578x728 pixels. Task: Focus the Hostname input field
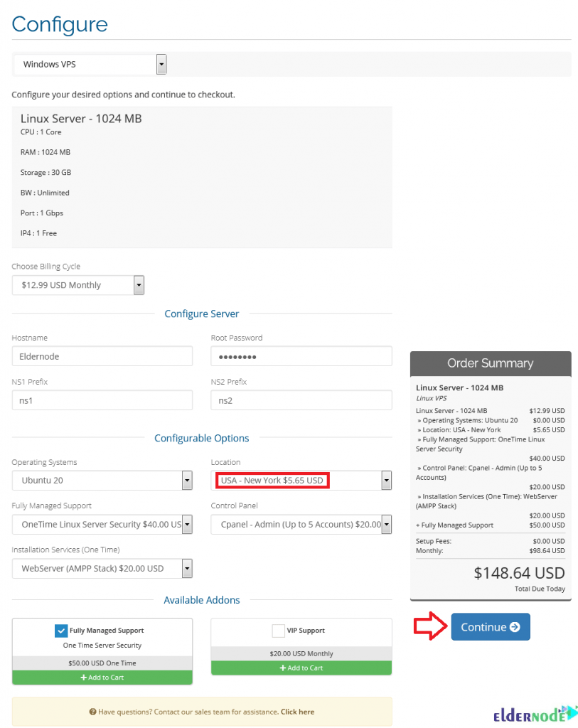pyautogui.click(x=102, y=356)
